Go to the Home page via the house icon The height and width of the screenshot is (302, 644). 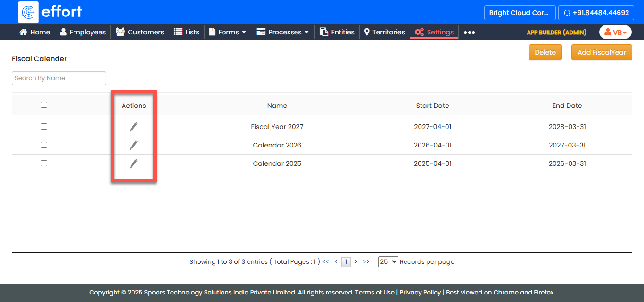tap(24, 32)
